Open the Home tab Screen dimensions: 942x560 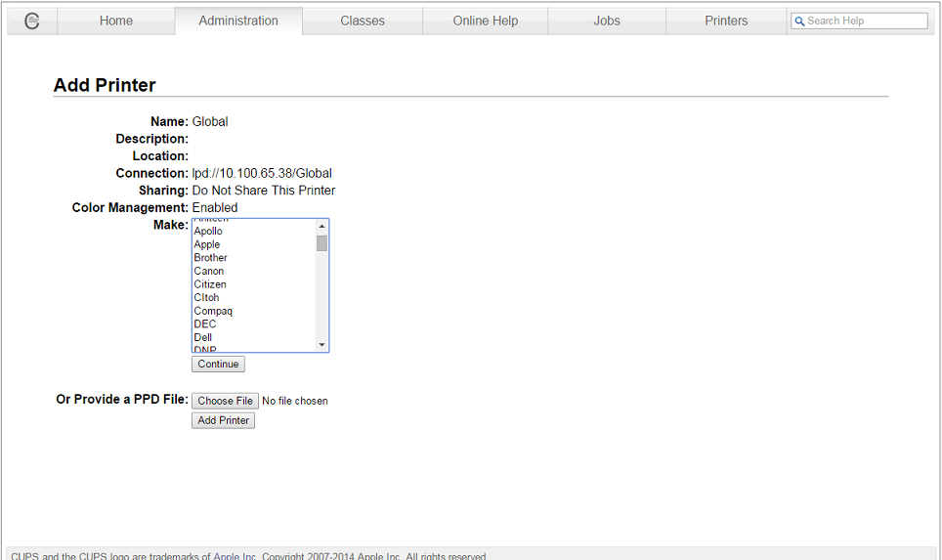116,22
